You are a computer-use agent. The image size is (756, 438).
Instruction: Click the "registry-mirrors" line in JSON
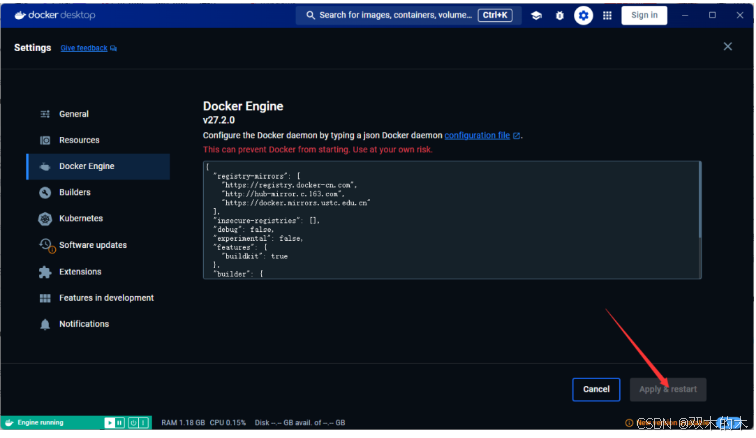point(257,176)
